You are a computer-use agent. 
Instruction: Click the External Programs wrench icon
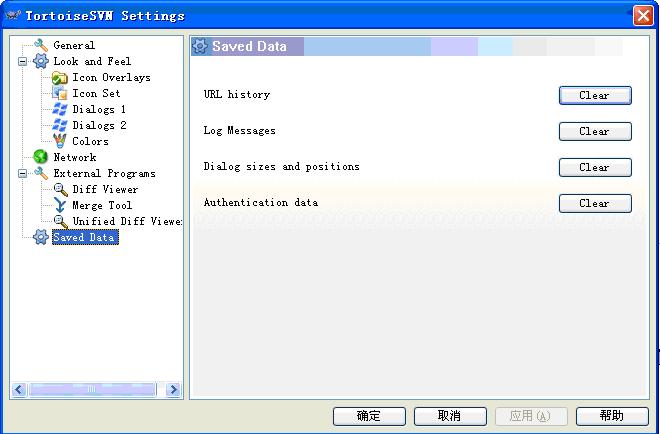click(41, 173)
